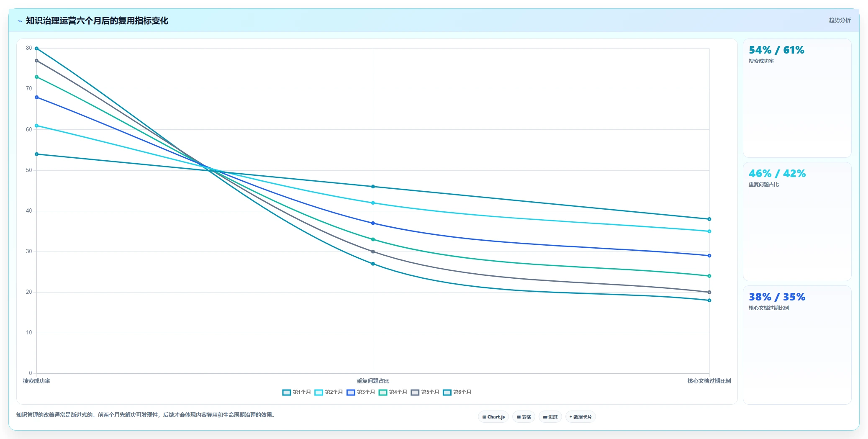
Task: Open the 46% / 42% 重复问题占比 card
Action: pos(797,221)
